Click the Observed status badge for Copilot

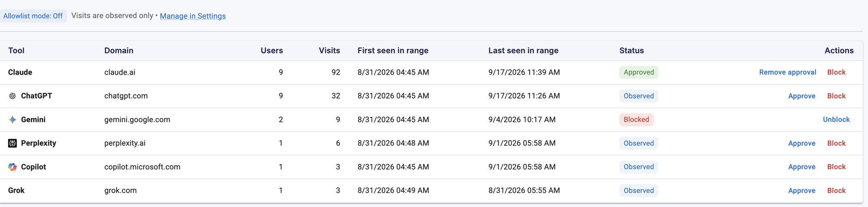tap(639, 167)
